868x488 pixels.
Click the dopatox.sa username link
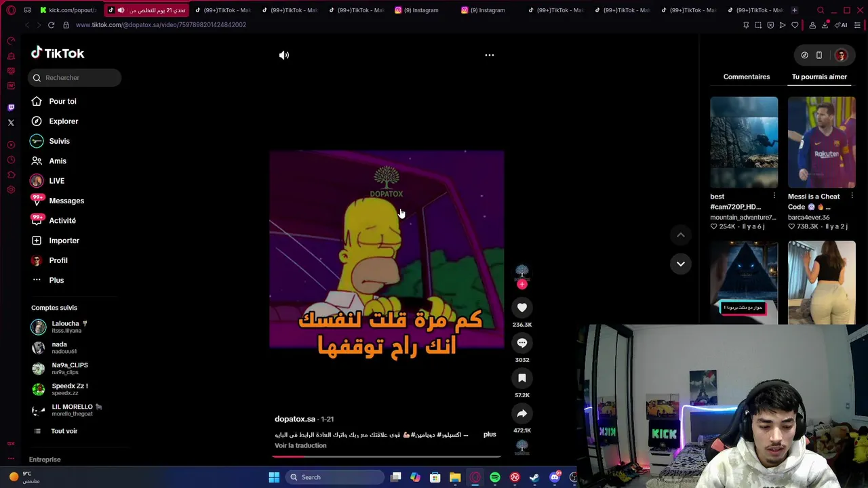295,419
